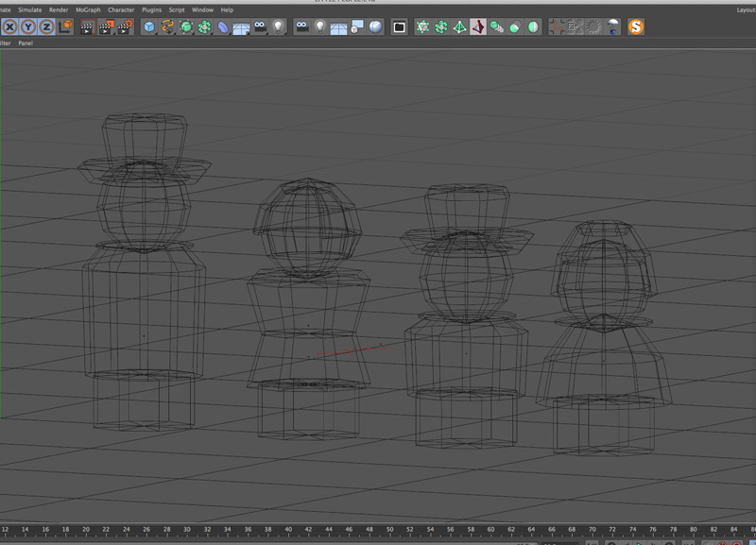Select the hatless round-head figure wireframe
756x545 pixels.
pos(308,309)
